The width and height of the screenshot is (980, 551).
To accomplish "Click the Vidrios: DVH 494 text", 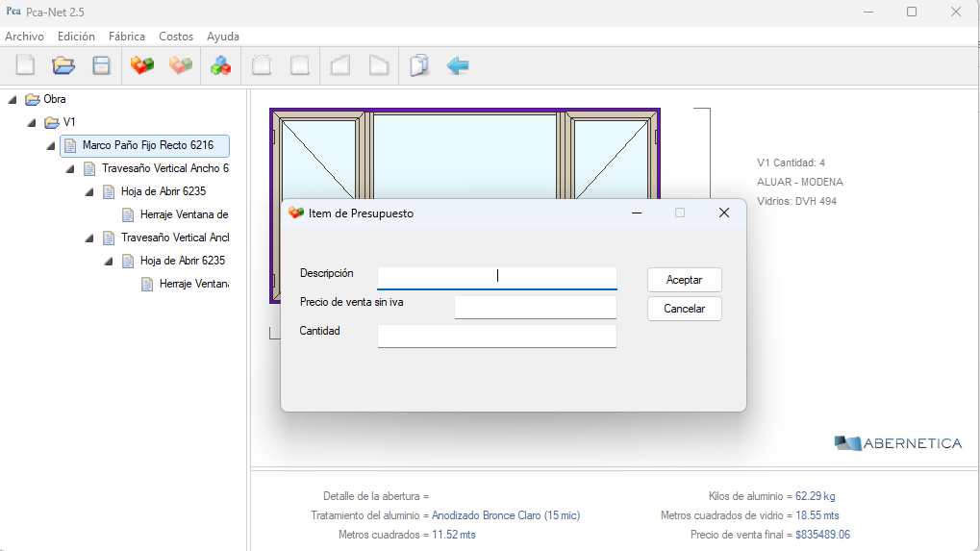I will pyautogui.click(x=796, y=201).
